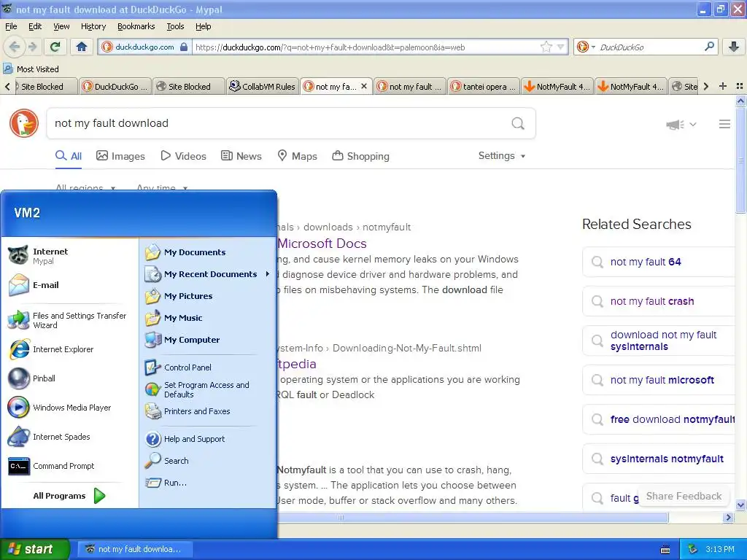Viewport: 747px width, 560px height.
Task: Open the list all tabs button
Action: point(740,86)
